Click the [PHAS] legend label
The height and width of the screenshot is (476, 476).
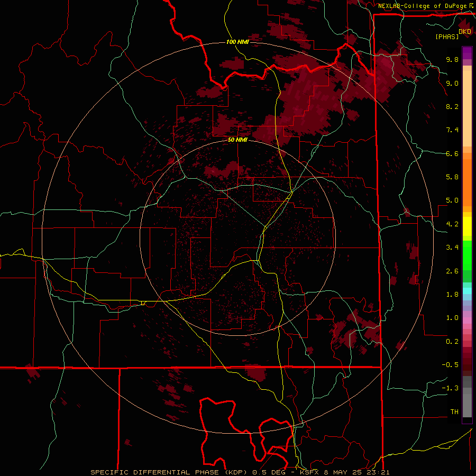[x=447, y=36]
